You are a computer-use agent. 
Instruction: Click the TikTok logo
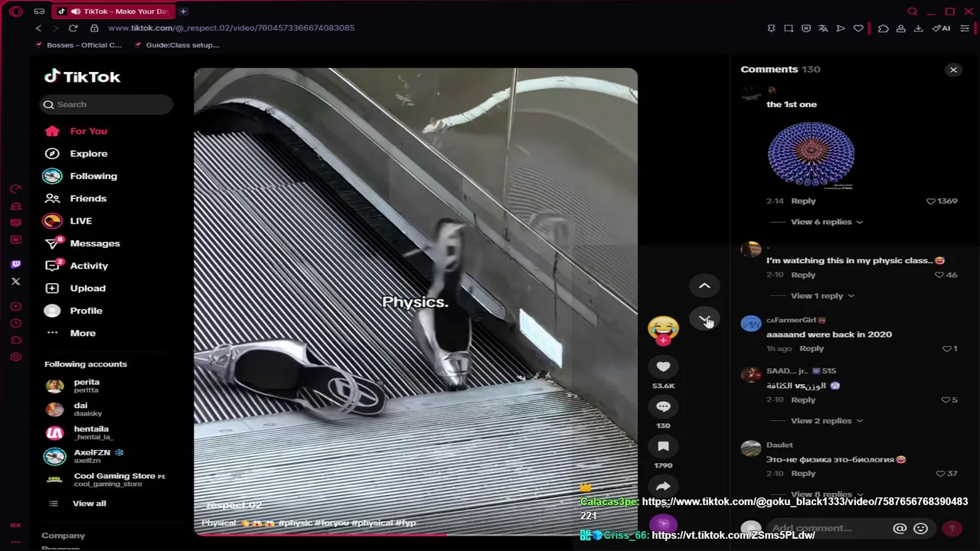(82, 77)
